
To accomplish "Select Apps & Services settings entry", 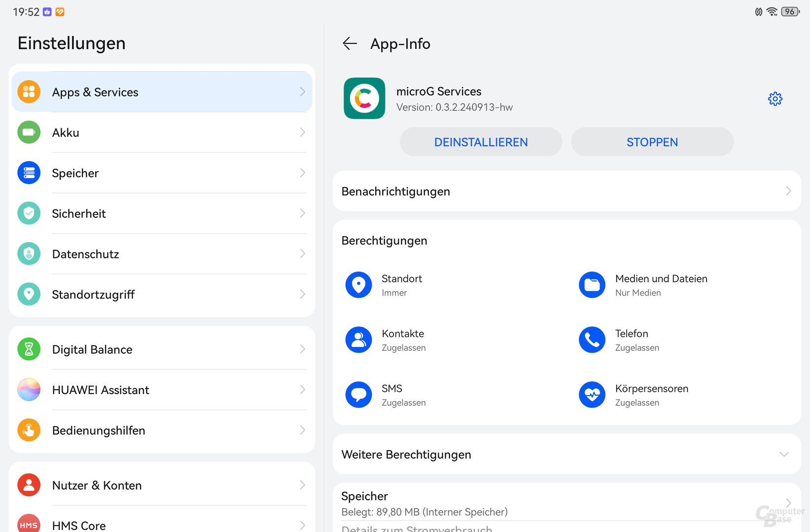I will click(x=162, y=92).
